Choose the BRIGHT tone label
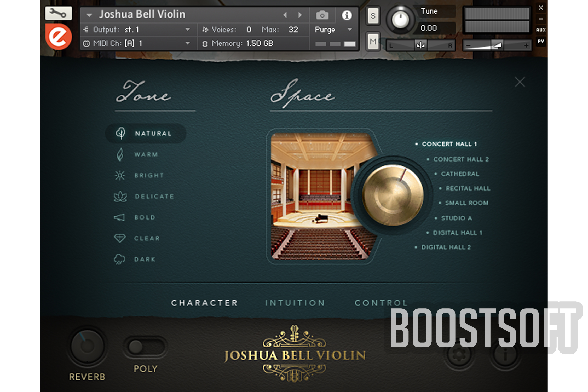588x392 pixels. pyautogui.click(x=149, y=175)
